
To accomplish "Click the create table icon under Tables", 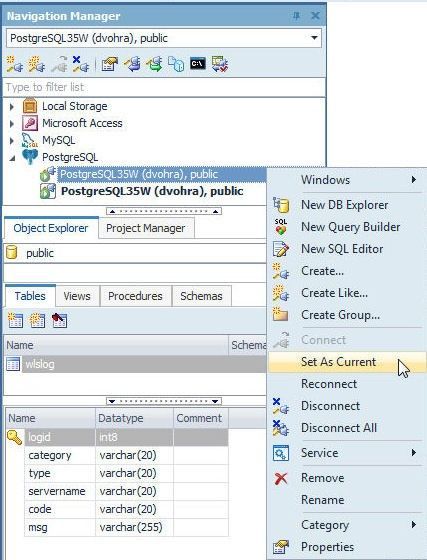I will (x=15, y=320).
